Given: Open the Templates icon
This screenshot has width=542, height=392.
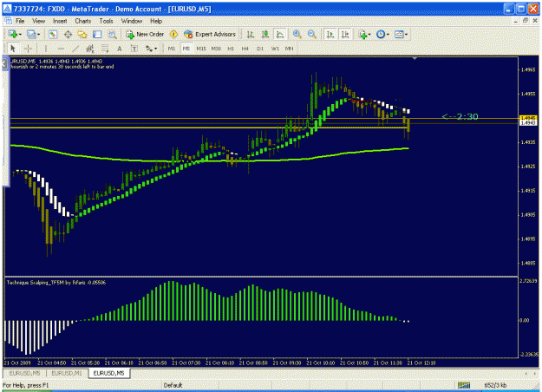Looking at the screenshot, I should point(399,34).
